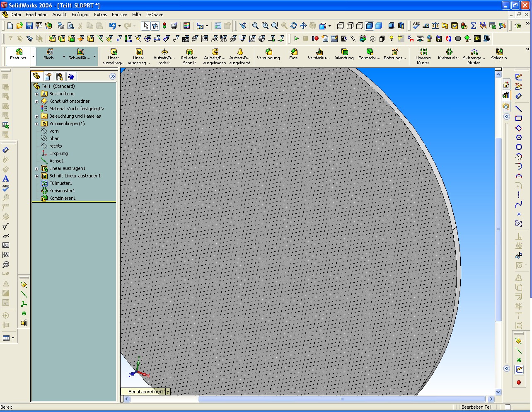The image size is (532, 412).
Task: Expand the Konstruktionsordner tree node
Action: pyautogui.click(x=36, y=102)
